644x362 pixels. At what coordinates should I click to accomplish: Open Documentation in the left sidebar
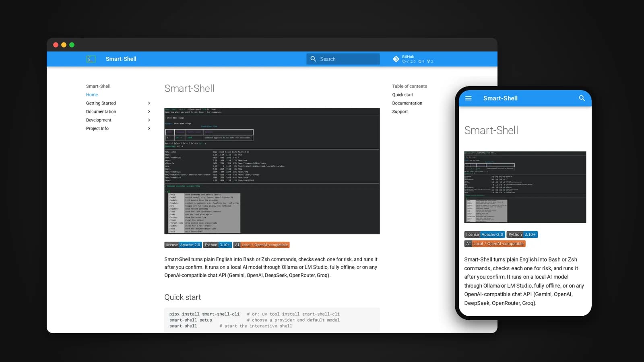[101, 112]
